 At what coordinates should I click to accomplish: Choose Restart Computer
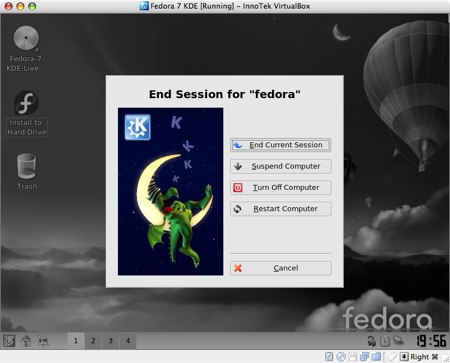[280, 209]
